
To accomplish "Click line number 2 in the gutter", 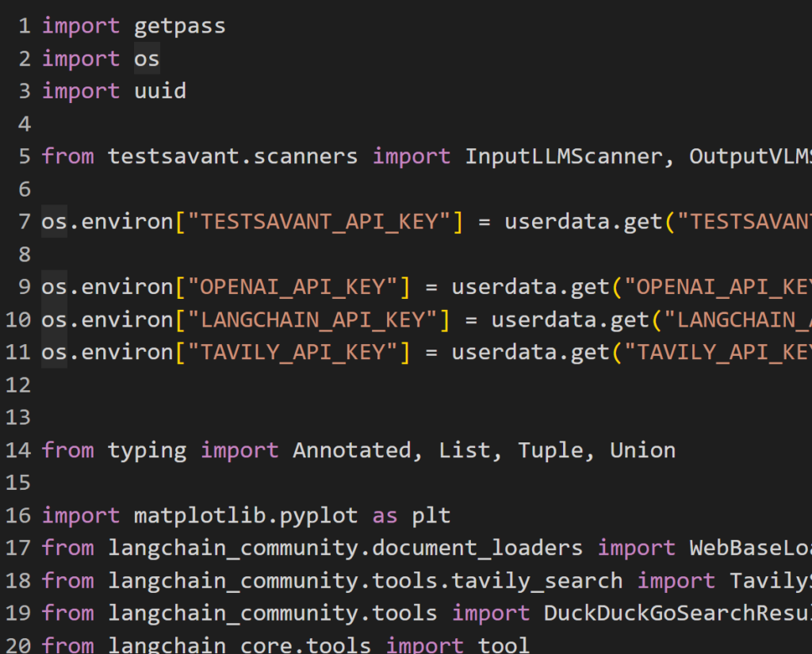I will [24, 59].
